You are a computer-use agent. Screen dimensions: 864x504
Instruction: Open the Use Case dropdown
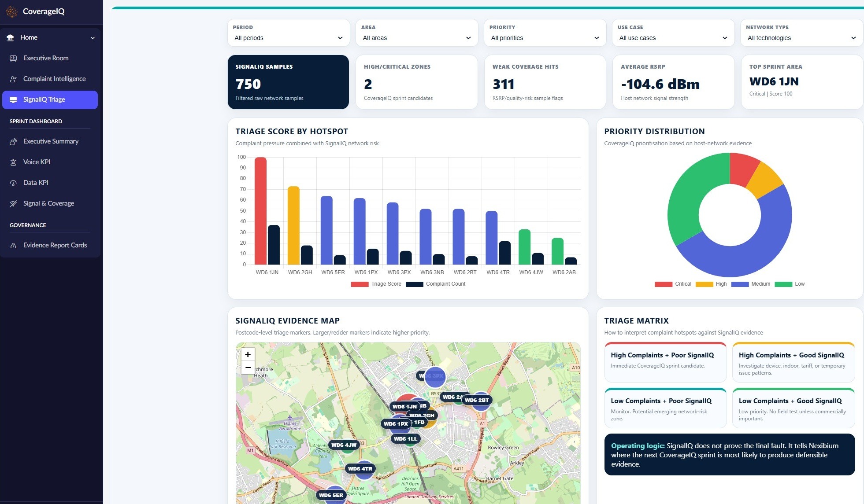[673, 33]
